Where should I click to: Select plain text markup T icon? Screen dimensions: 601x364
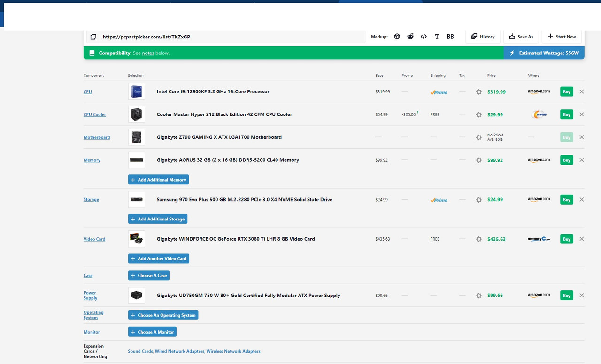coord(437,37)
